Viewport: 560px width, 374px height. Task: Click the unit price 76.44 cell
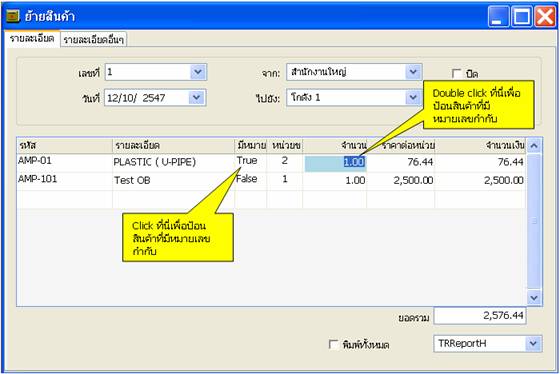click(x=401, y=163)
